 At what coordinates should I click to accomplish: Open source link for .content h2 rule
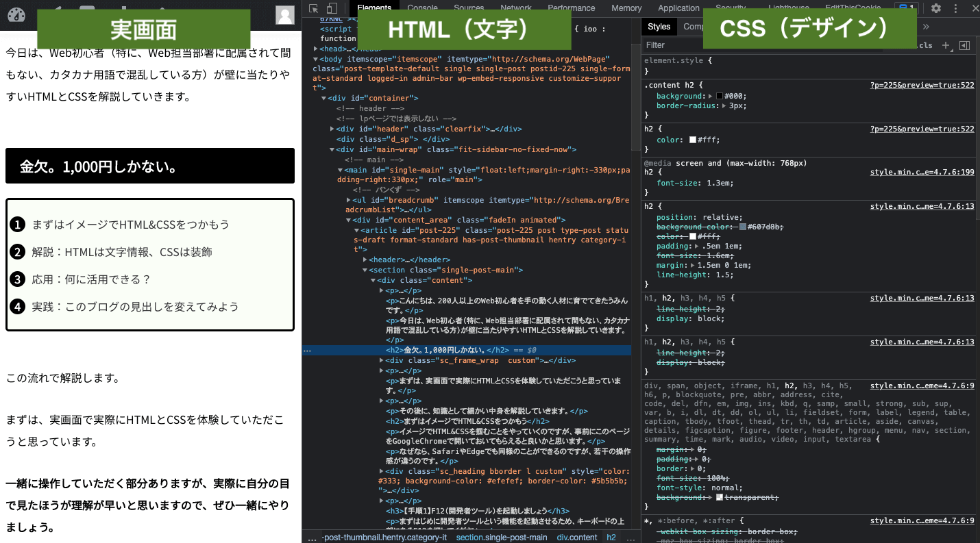pos(922,86)
